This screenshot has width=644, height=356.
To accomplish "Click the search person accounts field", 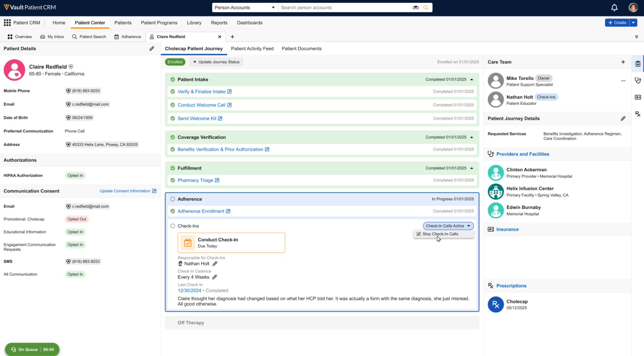I will (x=345, y=7).
